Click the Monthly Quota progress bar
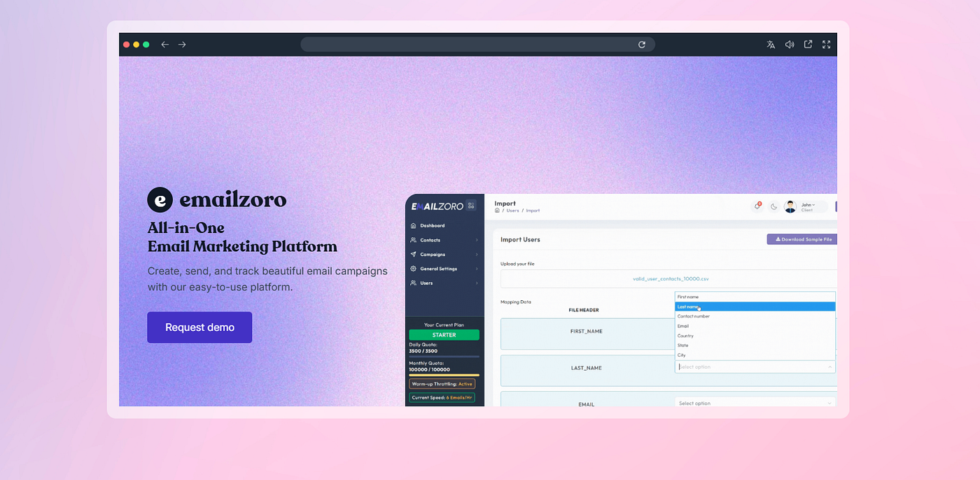980x480 pixels. pos(444,375)
